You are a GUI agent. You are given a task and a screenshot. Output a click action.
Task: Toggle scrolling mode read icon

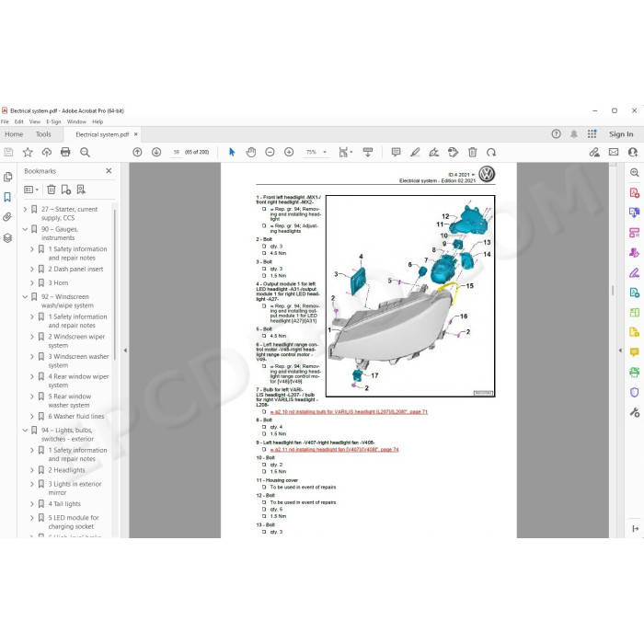(x=368, y=153)
